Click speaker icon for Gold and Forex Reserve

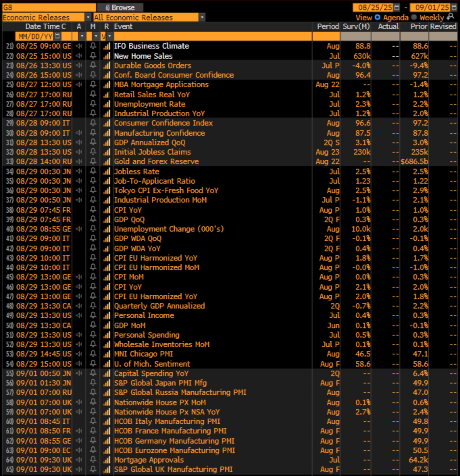point(79,161)
